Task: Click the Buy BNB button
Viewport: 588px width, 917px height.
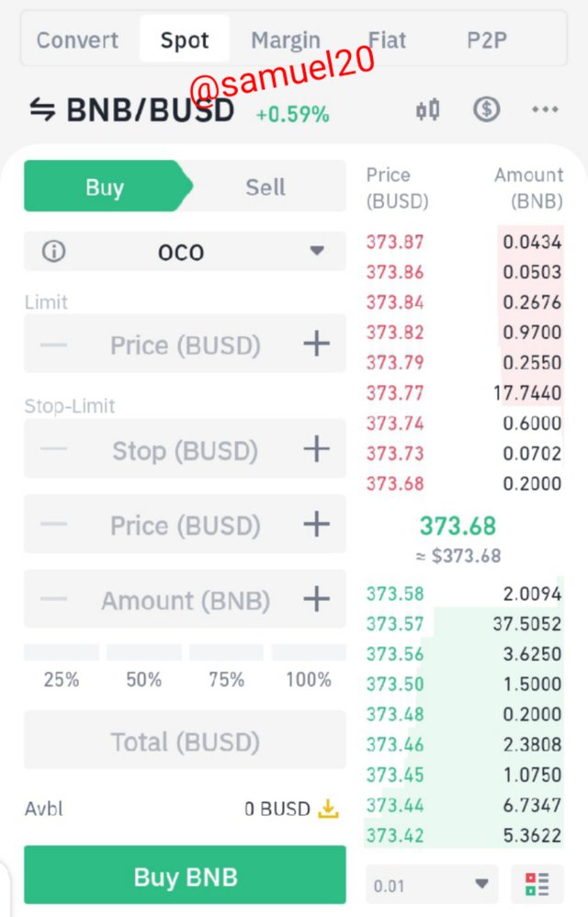Action: point(185,875)
